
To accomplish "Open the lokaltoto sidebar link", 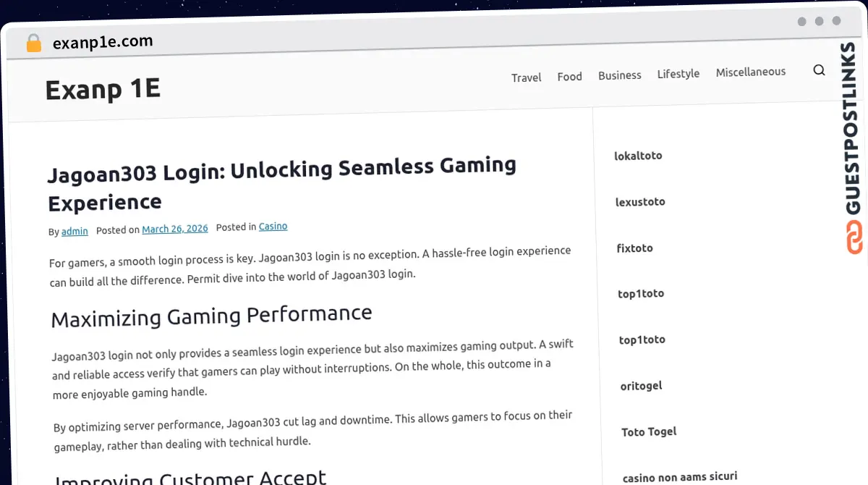I will (x=638, y=156).
